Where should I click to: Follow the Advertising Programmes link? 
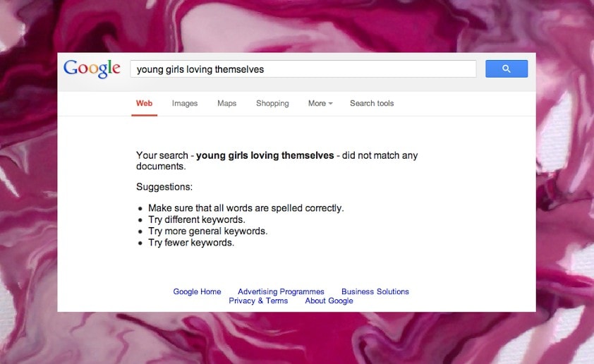tap(281, 291)
